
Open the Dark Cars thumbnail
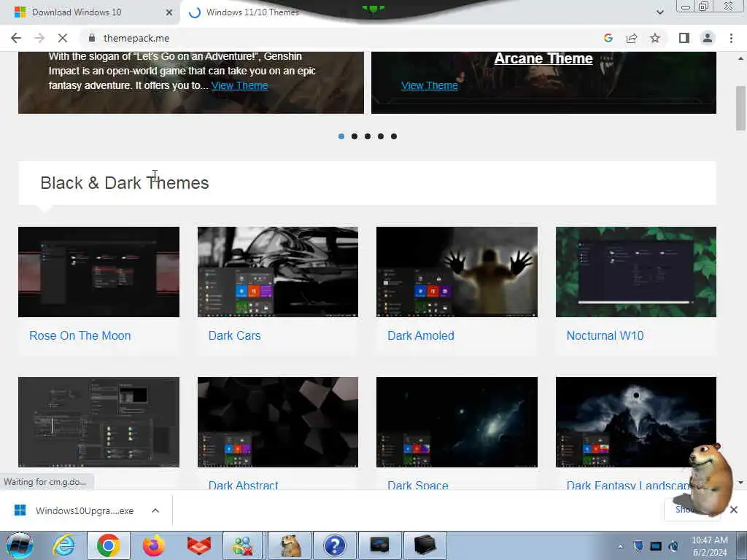click(278, 272)
